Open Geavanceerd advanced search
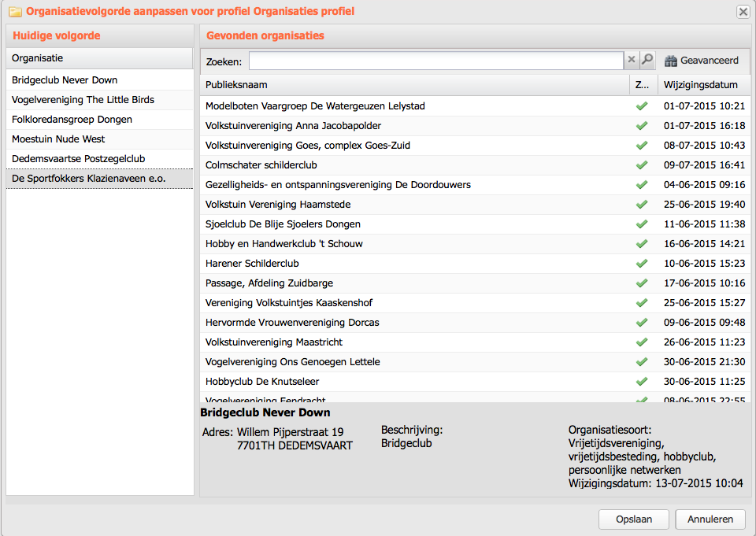 [x=702, y=61]
